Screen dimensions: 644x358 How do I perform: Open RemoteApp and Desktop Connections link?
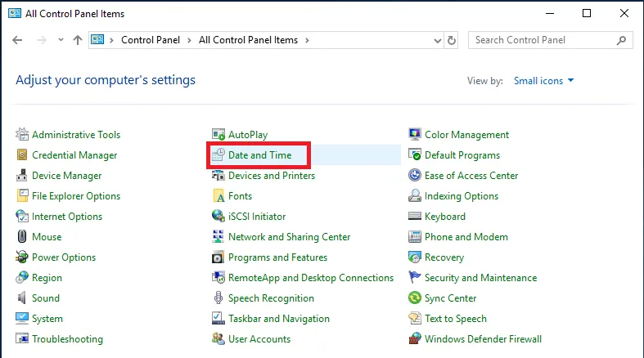[x=311, y=278]
